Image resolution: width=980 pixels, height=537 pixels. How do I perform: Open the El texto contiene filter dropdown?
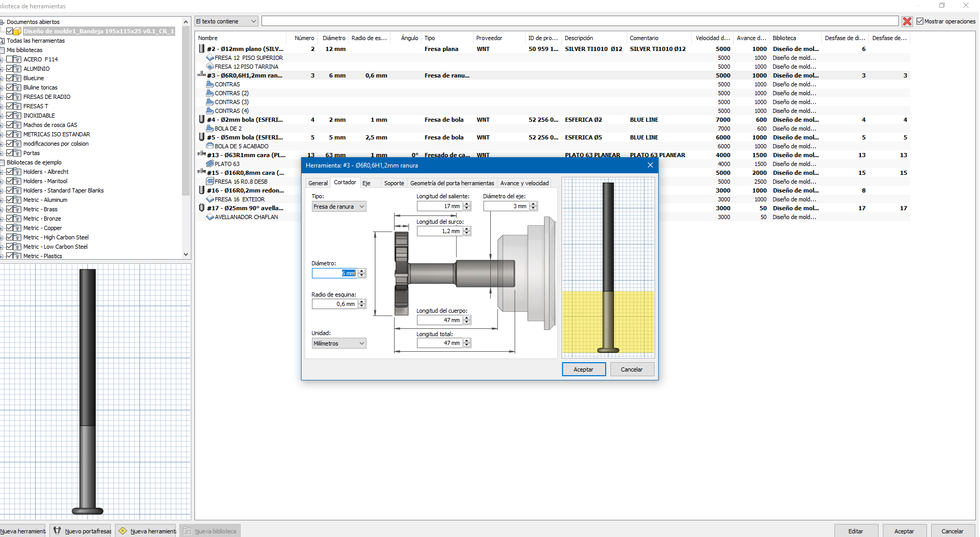click(226, 21)
